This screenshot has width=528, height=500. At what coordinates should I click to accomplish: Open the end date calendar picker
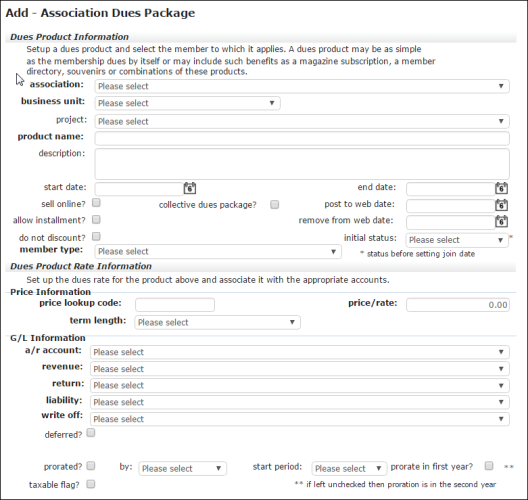501,188
